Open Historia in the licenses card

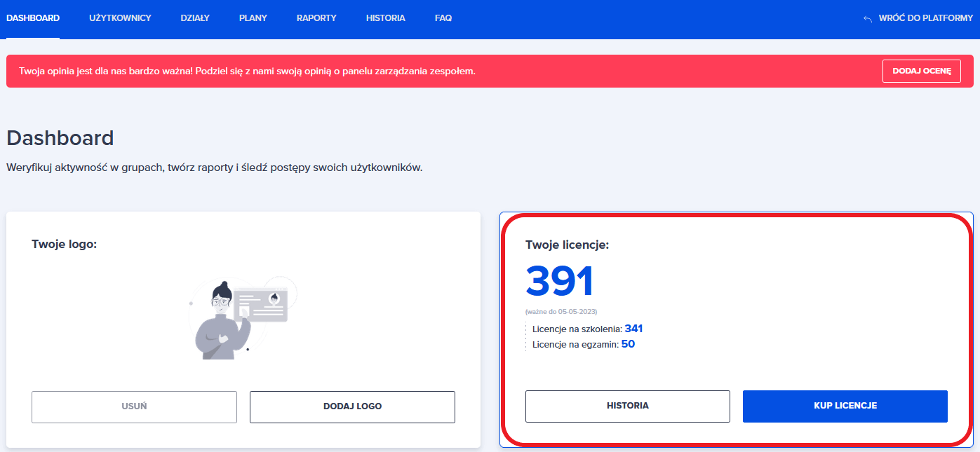[x=627, y=406]
